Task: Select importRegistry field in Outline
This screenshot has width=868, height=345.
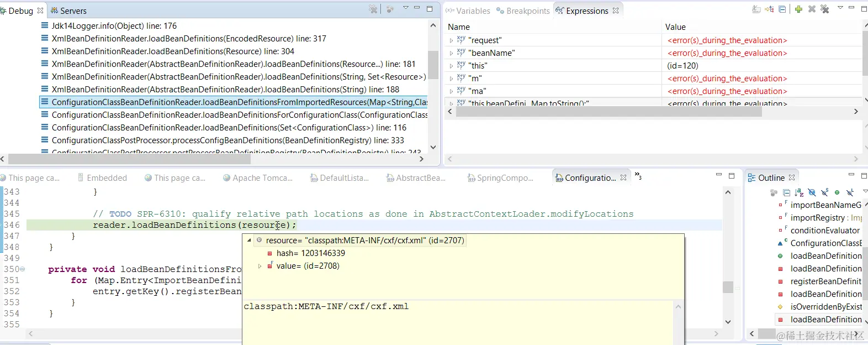Action: coord(820,217)
